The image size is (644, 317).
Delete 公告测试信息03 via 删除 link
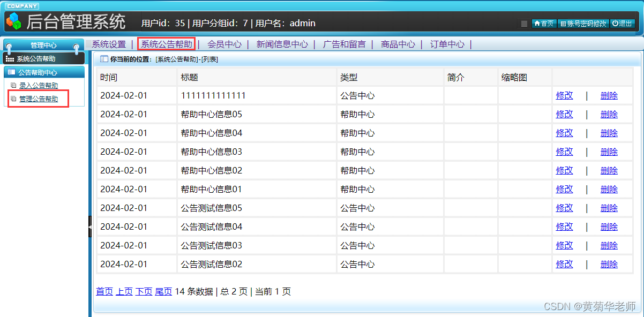[x=609, y=246]
